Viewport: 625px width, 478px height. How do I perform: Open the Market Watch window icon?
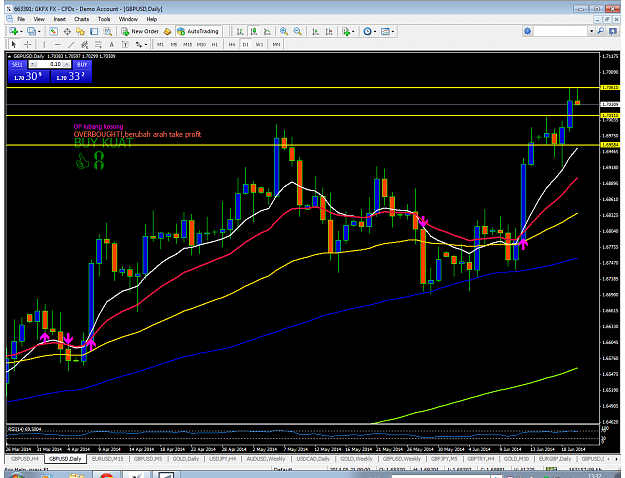coord(53,31)
